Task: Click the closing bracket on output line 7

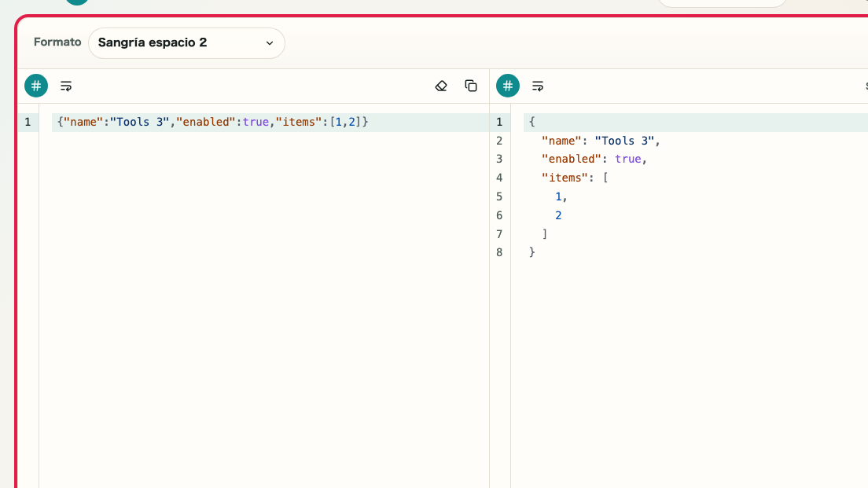Action: [545, 234]
